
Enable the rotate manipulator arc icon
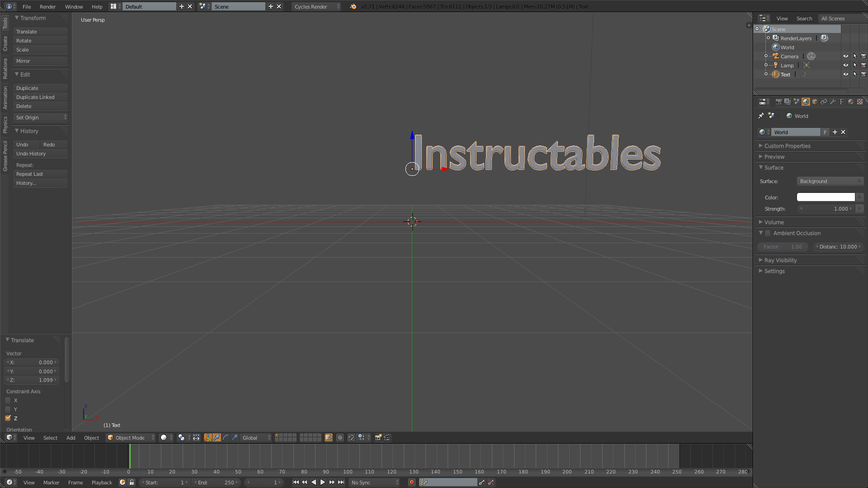click(226, 437)
